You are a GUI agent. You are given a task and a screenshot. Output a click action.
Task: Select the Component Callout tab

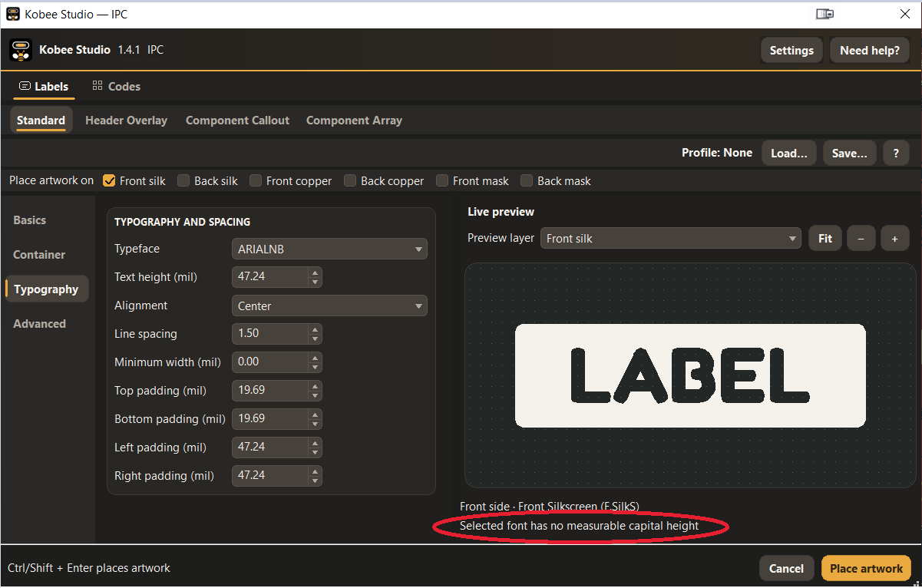(x=237, y=120)
